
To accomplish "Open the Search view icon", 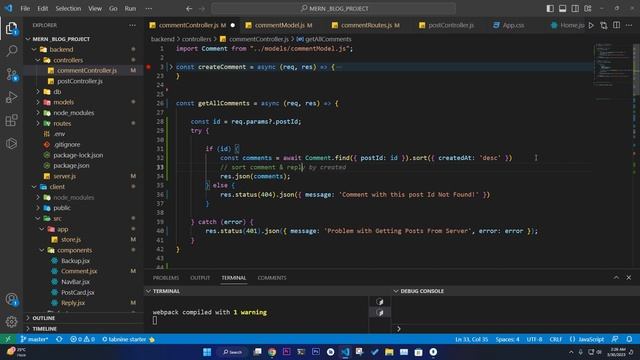I will point(11,51).
